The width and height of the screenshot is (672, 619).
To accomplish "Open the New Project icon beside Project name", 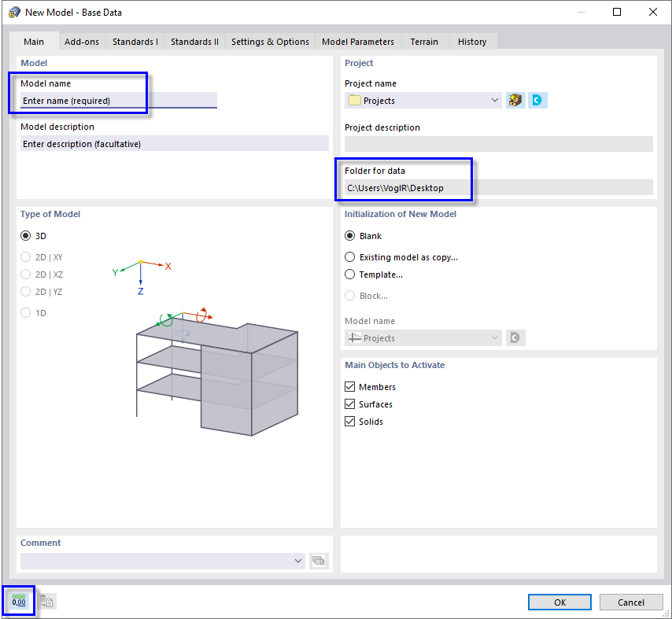I will click(x=515, y=100).
